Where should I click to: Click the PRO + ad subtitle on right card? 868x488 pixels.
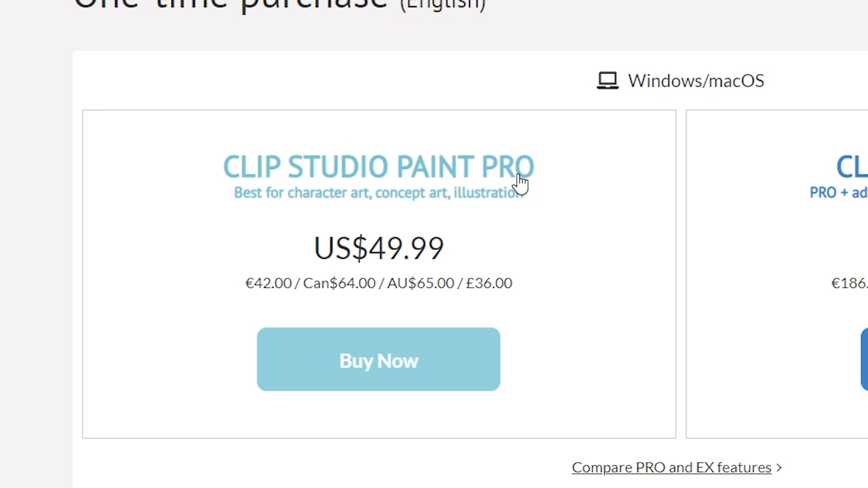839,192
